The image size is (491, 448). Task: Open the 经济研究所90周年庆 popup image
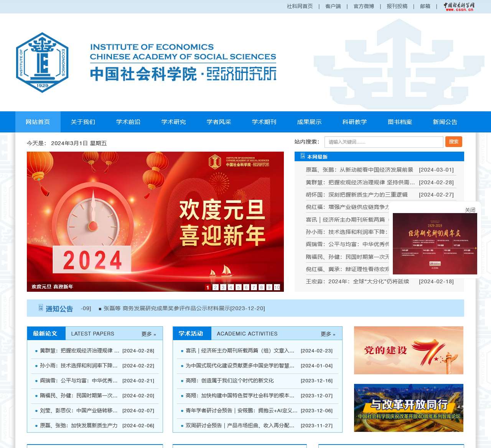click(x=435, y=244)
